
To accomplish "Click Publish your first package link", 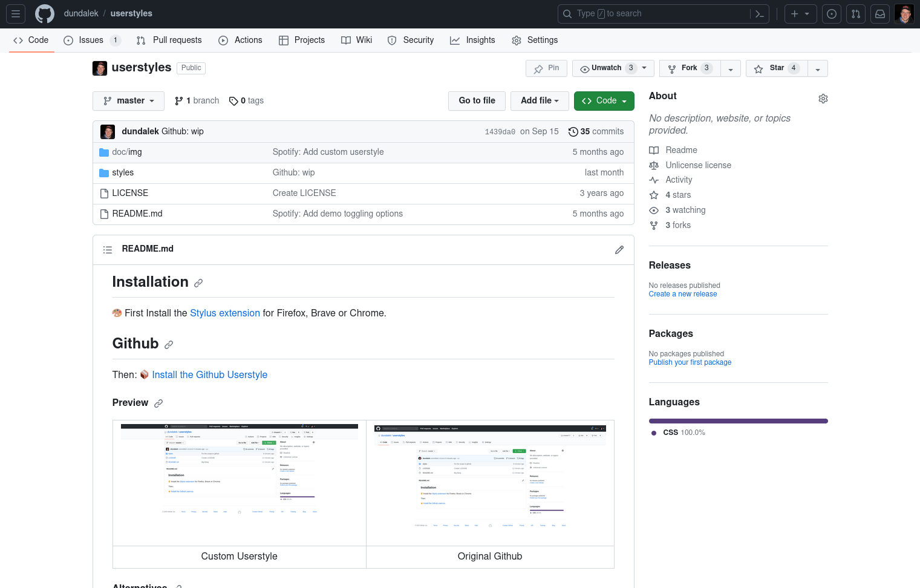I will [690, 362].
